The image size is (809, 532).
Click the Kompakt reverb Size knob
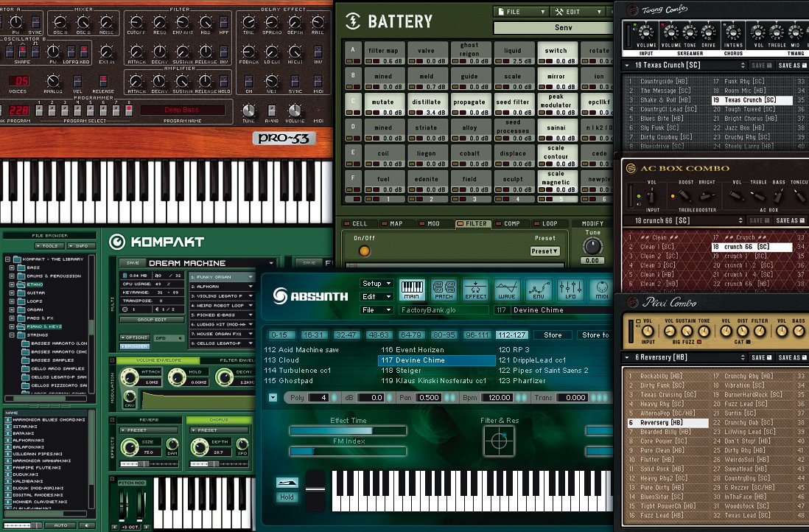[129, 447]
